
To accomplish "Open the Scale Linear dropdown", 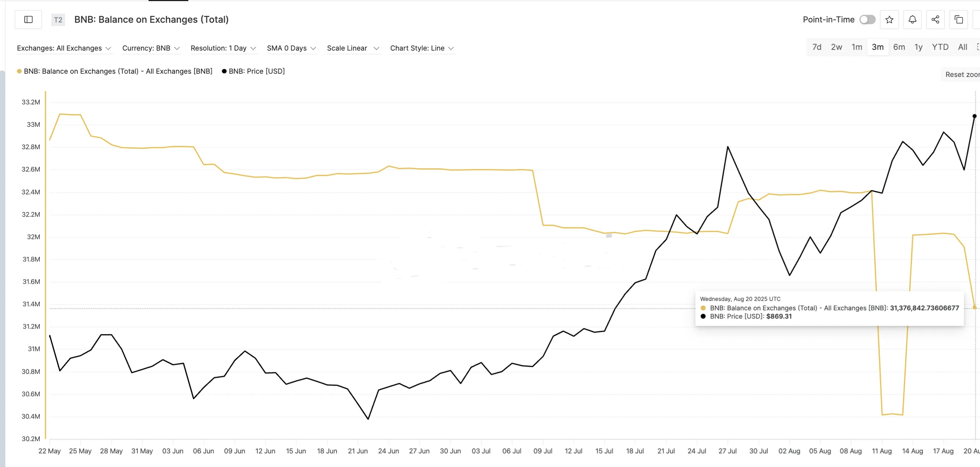I will 353,48.
